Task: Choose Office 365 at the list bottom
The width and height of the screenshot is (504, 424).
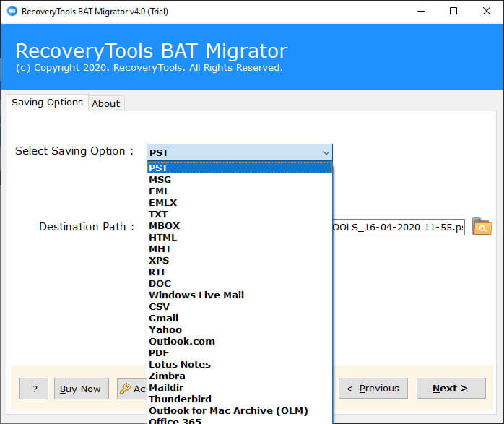Action: click(x=240, y=420)
